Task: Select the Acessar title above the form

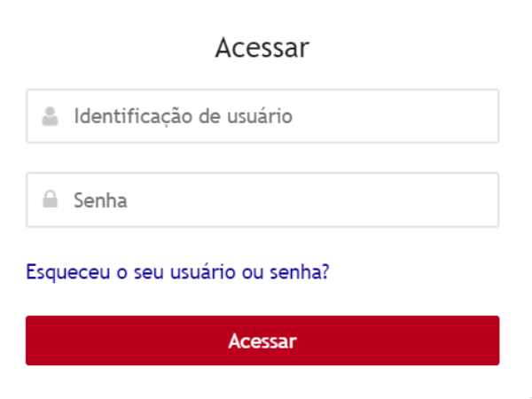Action: [x=262, y=48]
